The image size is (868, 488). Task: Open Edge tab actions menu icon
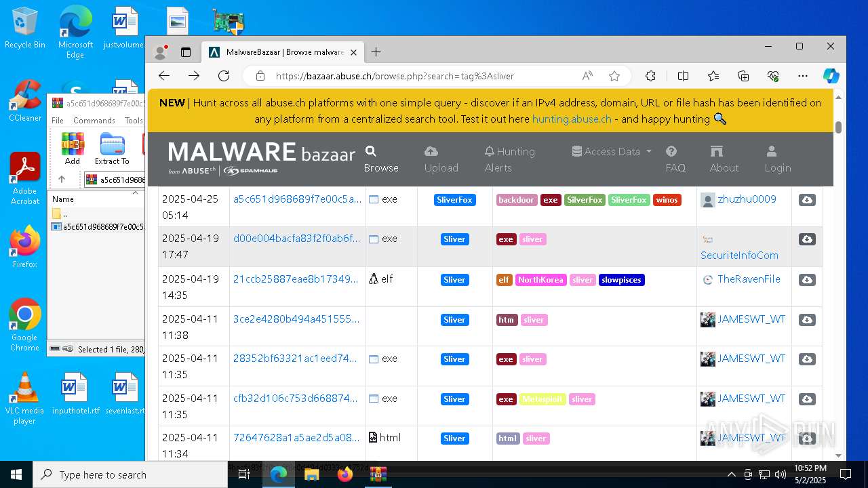(186, 52)
